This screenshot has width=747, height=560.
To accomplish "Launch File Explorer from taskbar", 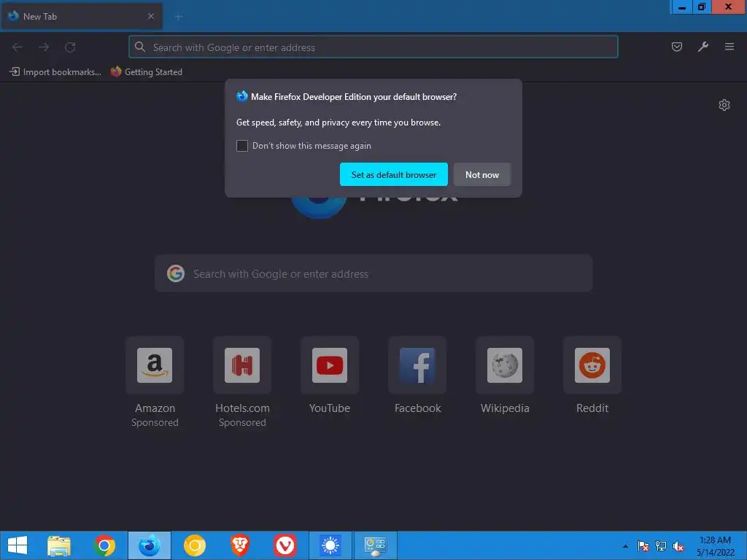I will (x=59, y=545).
